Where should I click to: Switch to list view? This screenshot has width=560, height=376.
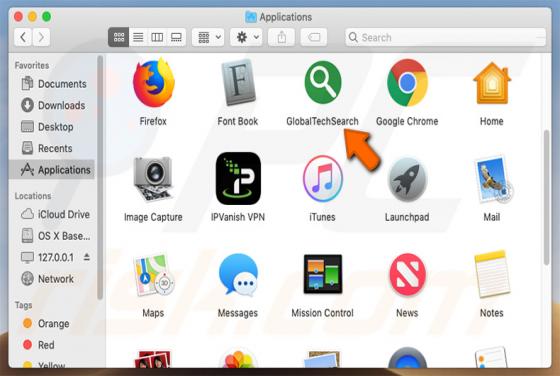click(138, 37)
